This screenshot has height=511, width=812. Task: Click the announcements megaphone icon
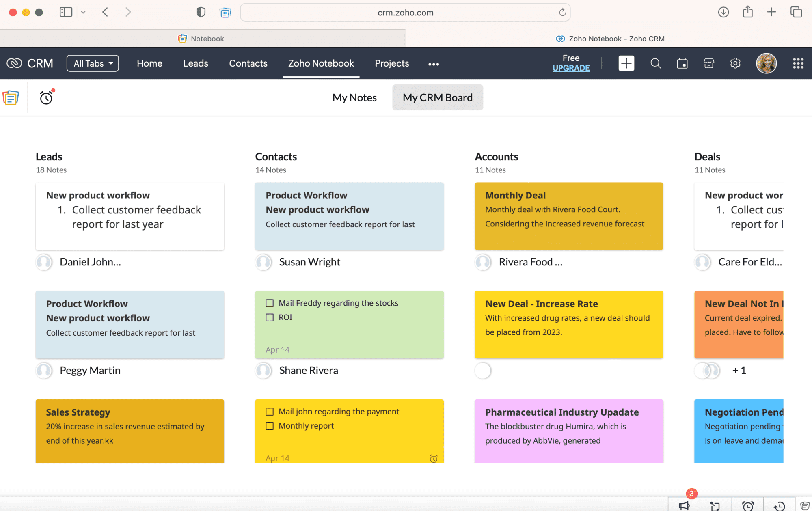(684, 505)
